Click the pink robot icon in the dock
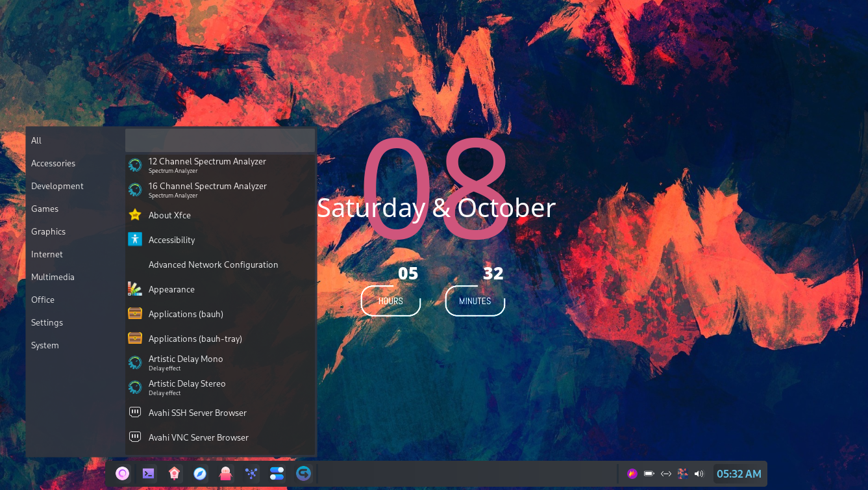This screenshot has width=868, height=490. point(225,474)
